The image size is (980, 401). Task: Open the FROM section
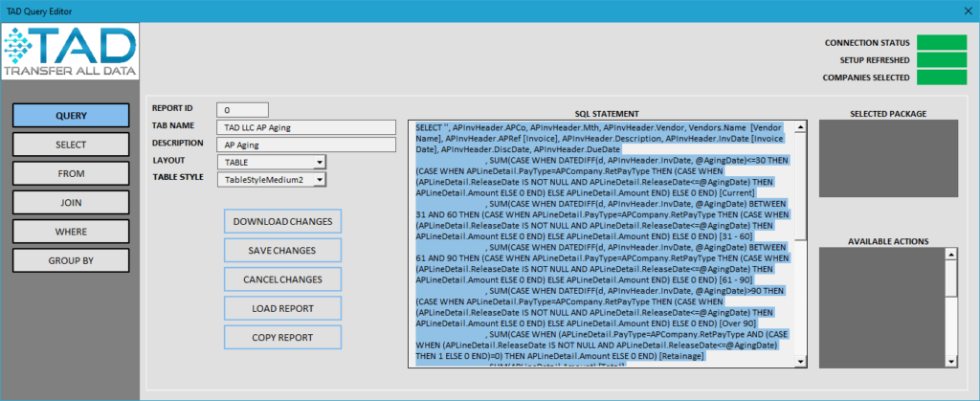[x=71, y=173]
